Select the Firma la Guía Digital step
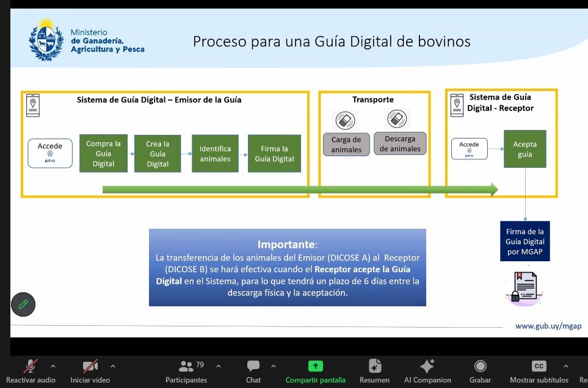The width and height of the screenshot is (588, 388). pos(275,154)
